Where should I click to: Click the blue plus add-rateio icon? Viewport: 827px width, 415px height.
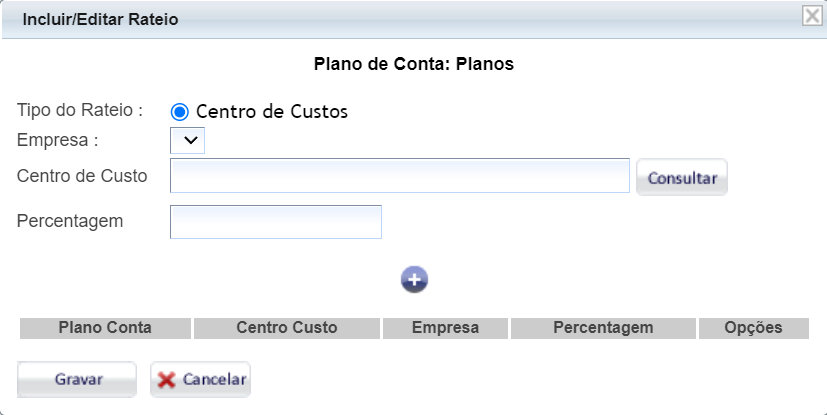pos(414,279)
